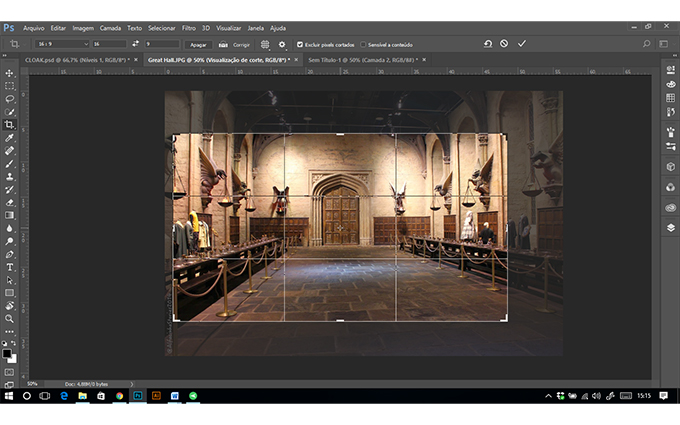This screenshot has height=425, width=680.
Task: Select the Quick Selection tool
Action: click(9, 112)
